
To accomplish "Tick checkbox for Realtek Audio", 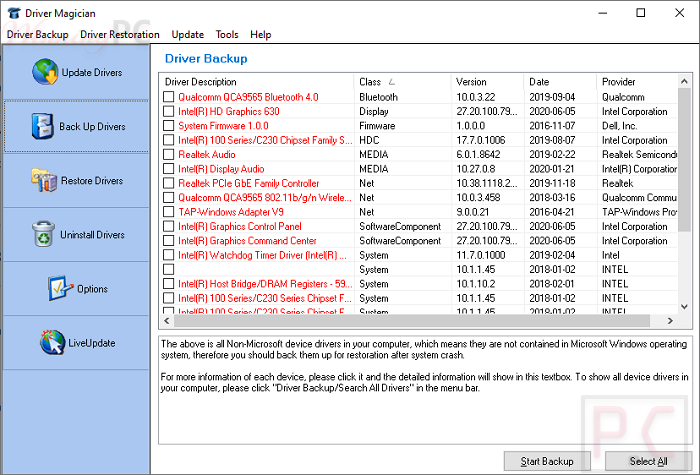I will tap(168, 154).
